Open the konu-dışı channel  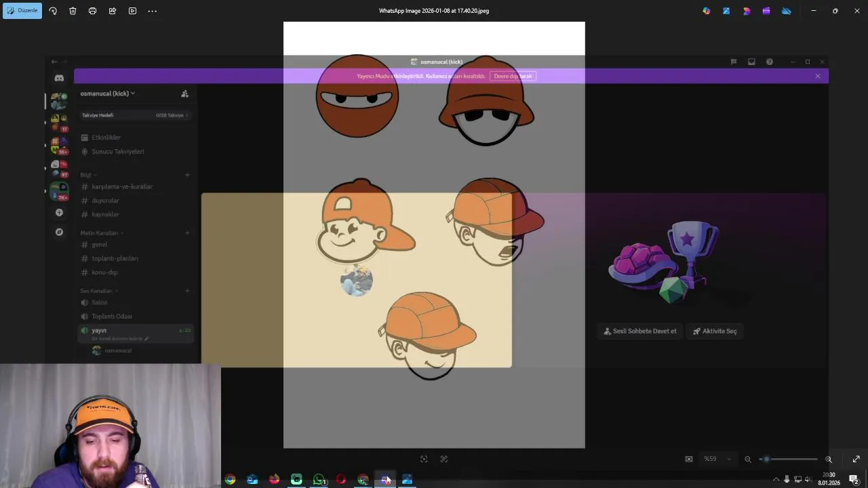tap(104, 272)
